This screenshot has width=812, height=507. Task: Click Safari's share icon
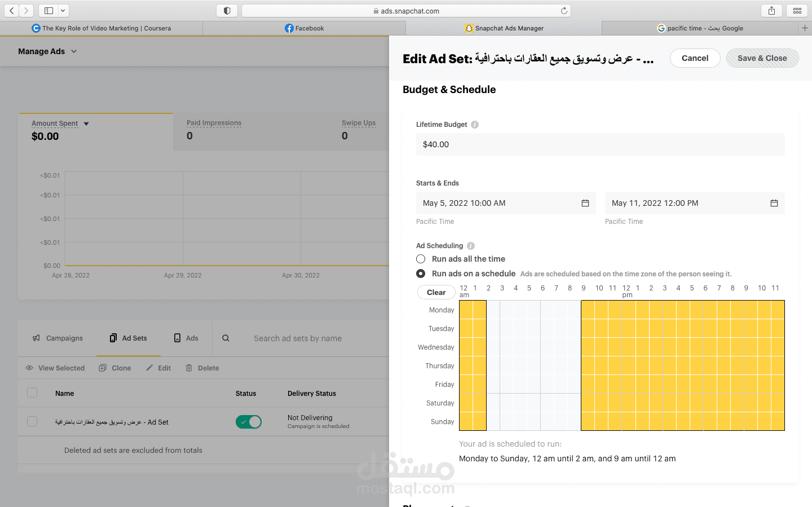point(771,11)
